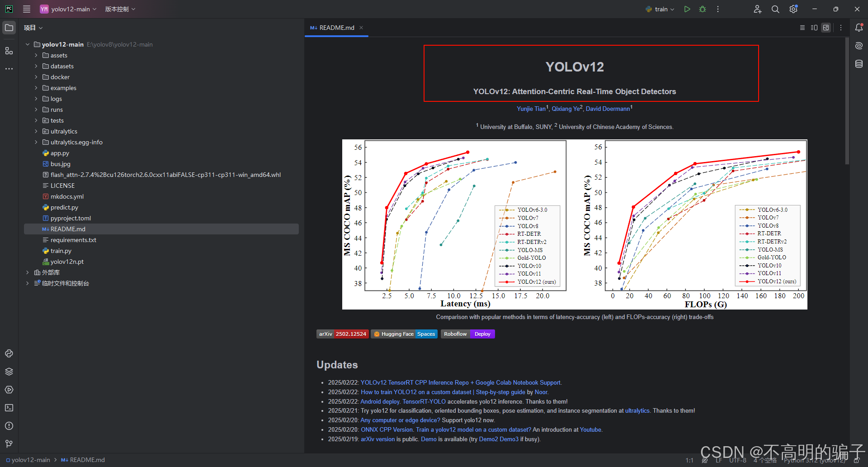Open Youtube link in updates
This screenshot has width=868, height=467.
tap(590, 430)
